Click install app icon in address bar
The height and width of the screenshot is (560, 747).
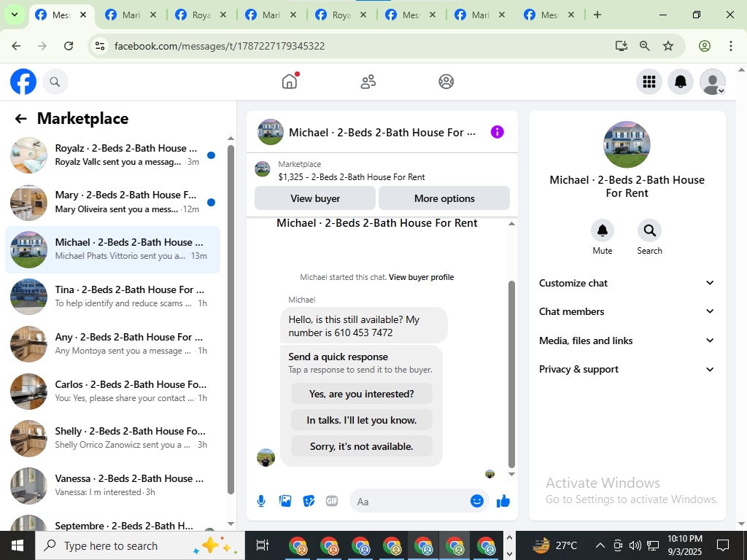pyautogui.click(x=621, y=46)
